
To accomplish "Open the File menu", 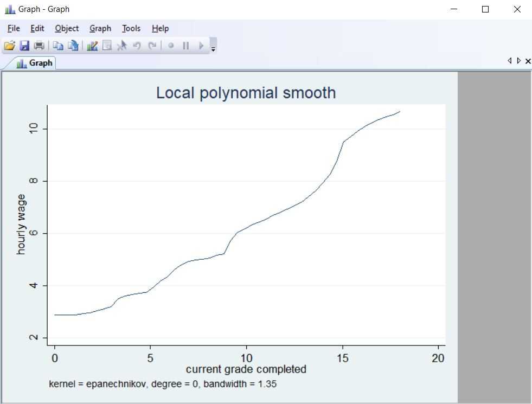I will 12,28.
